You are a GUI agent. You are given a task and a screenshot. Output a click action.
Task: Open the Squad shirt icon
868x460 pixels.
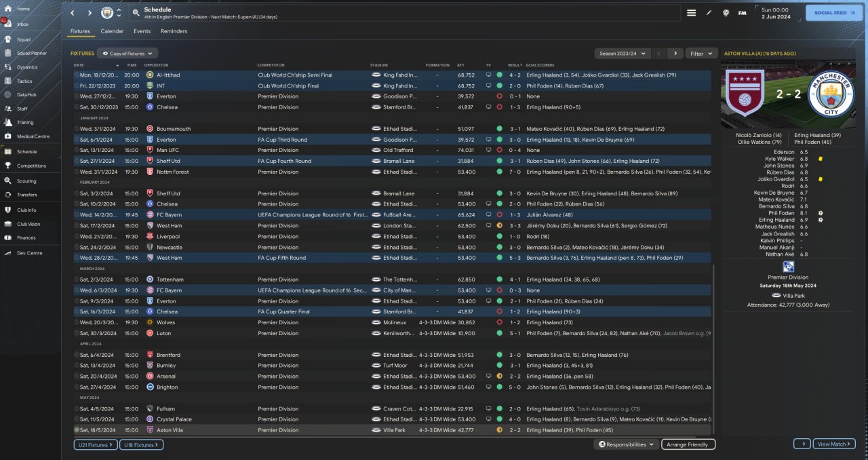point(7,39)
